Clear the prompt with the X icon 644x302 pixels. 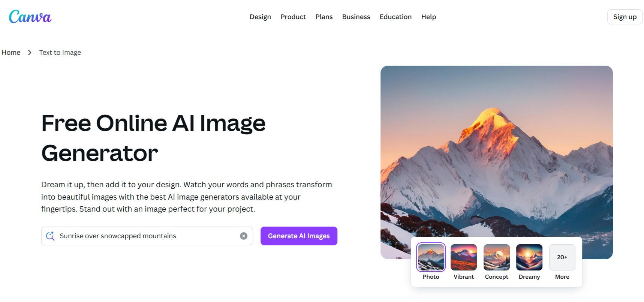click(x=244, y=236)
